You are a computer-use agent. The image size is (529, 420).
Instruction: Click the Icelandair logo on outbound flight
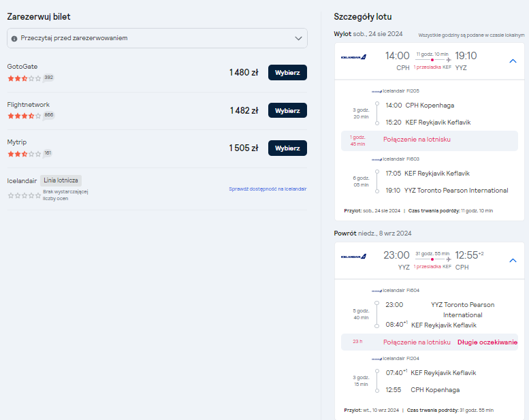pyautogui.click(x=353, y=57)
